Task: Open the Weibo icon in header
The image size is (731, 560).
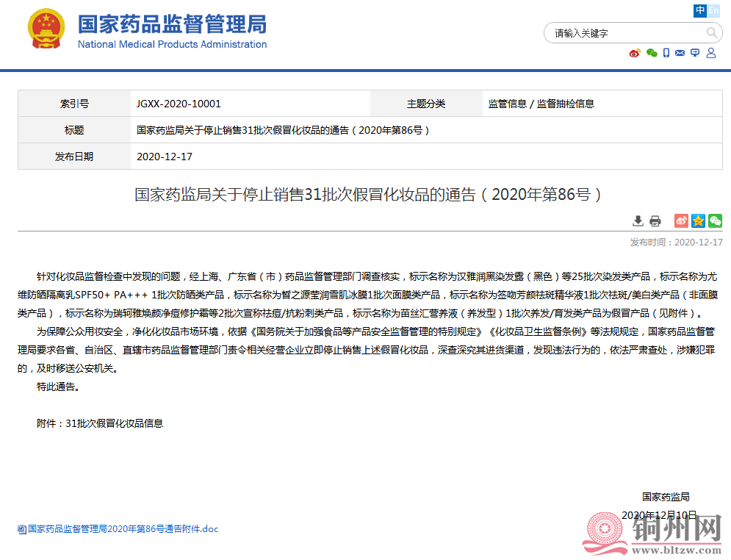Action: tap(635, 53)
